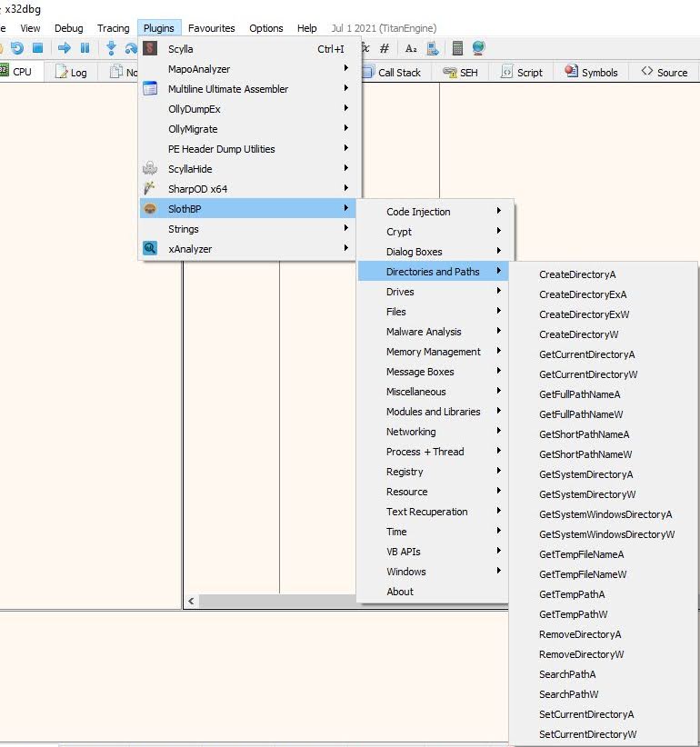700x747 pixels.
Task: Expand the MapoAnalyzer submenu arrow
Action: (x=346, y=68)
